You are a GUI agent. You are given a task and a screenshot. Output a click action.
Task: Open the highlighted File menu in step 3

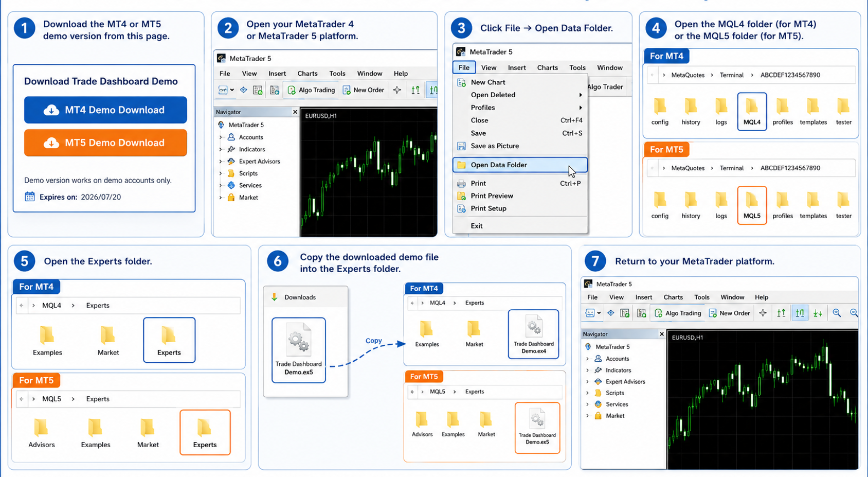(464, 67)
